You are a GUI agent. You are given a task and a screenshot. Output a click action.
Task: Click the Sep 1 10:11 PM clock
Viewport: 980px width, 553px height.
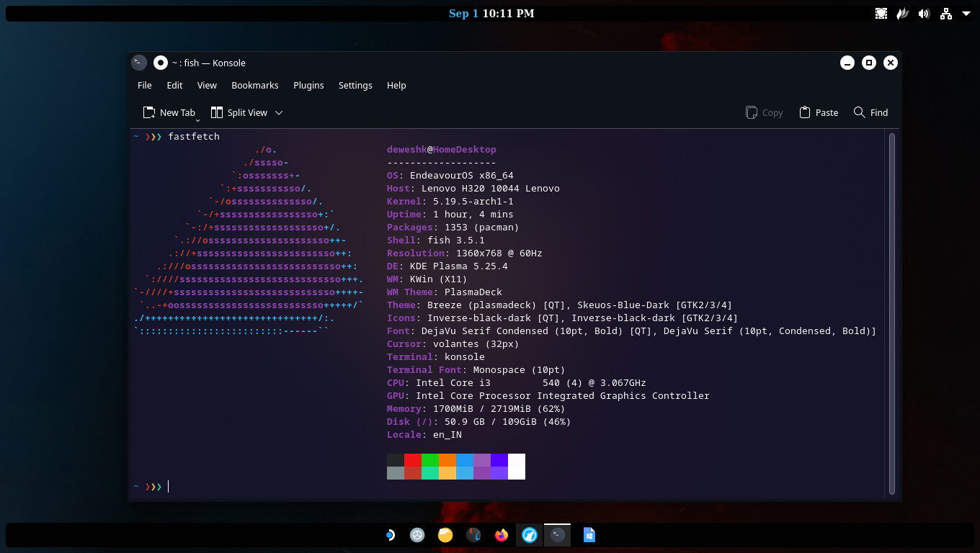tap(491, 13)
